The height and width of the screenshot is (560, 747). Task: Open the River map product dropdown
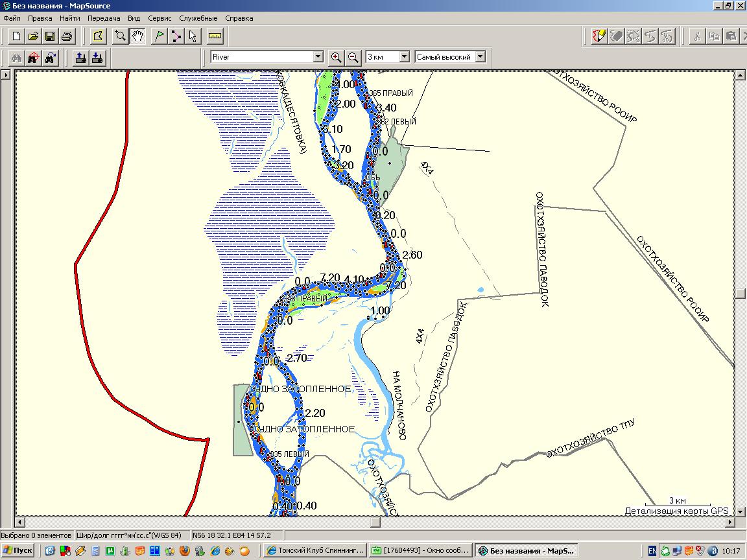(318, 57)
